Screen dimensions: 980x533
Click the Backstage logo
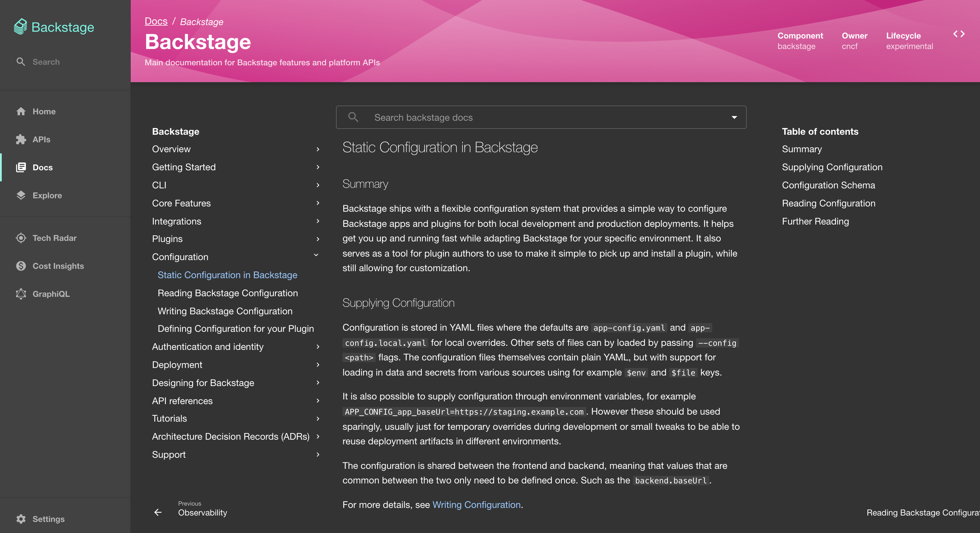[x=54, y=27]
